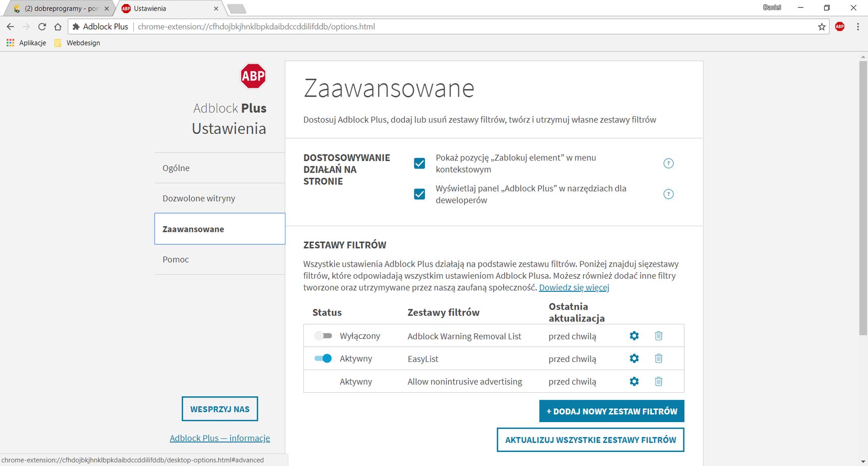Open the home page
Image resolution: width=868 pixels, height=466 pixels.
click(58, 27)
